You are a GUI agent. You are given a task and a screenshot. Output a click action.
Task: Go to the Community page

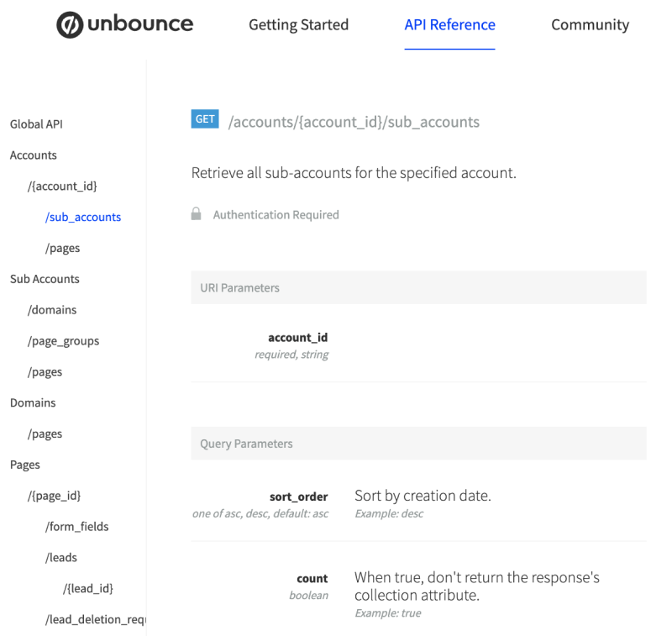click(590, 24)
